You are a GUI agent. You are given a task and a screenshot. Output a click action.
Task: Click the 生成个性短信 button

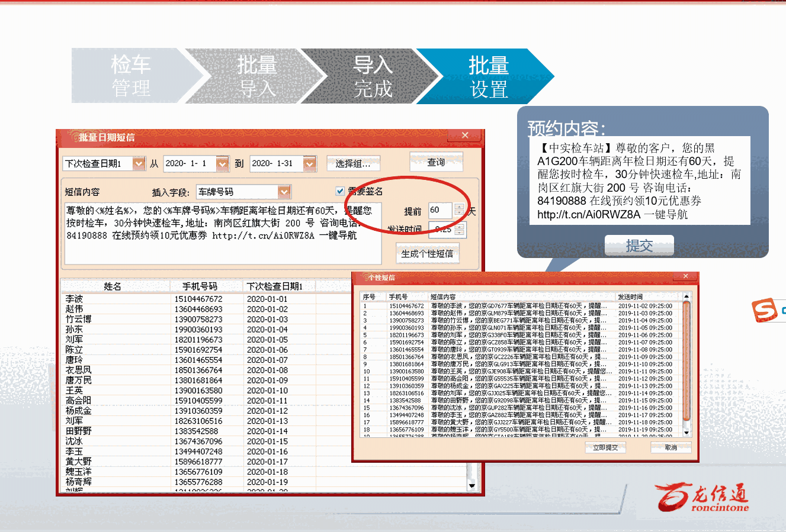pyautogui.click(x=428, y=253)
